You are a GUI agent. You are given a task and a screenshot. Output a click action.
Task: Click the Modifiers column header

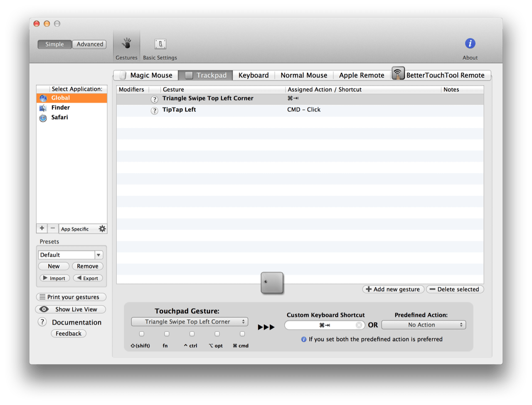[133, 89]
